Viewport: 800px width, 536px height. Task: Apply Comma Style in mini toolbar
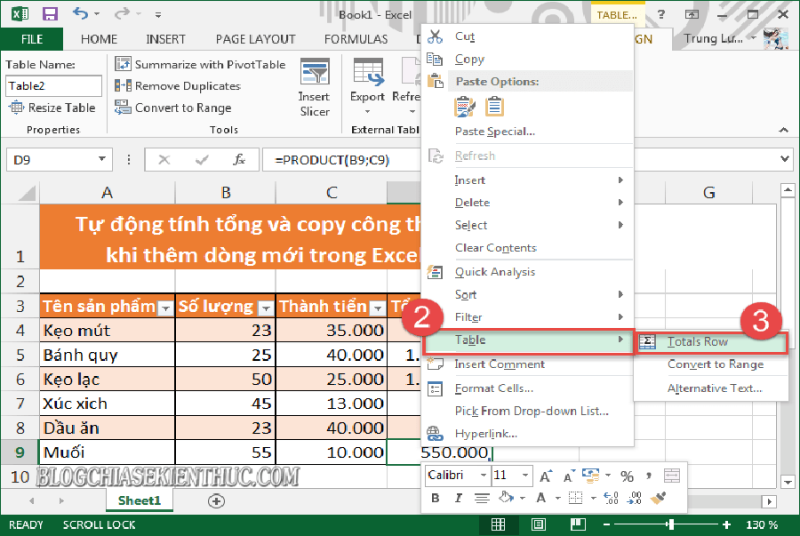point(648,475)
